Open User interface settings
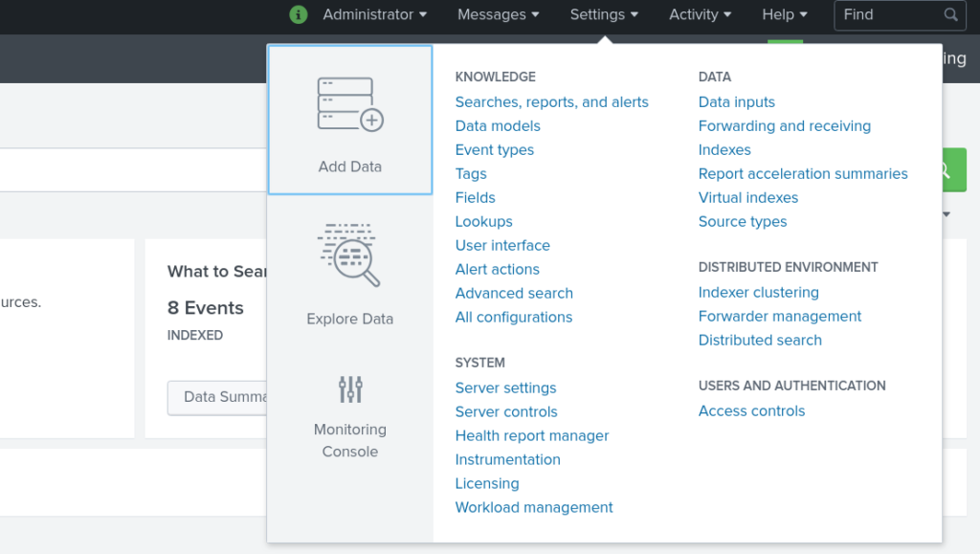 coord(502,246)
